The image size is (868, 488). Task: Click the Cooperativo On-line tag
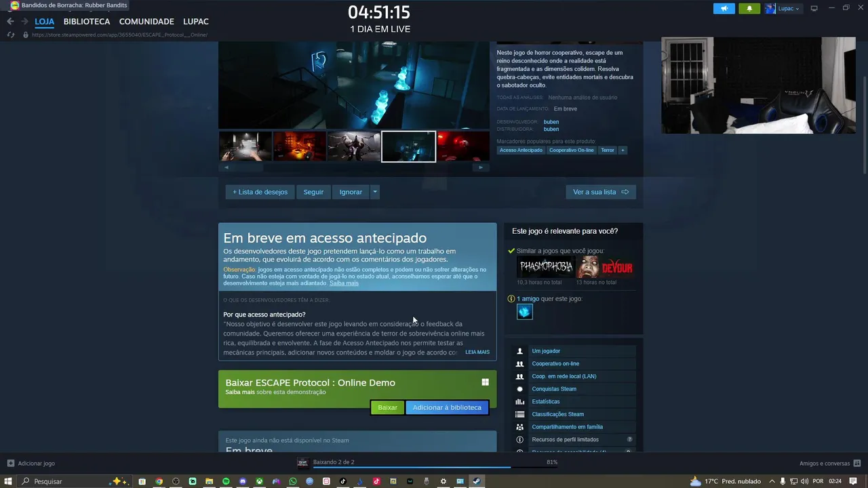571,150
